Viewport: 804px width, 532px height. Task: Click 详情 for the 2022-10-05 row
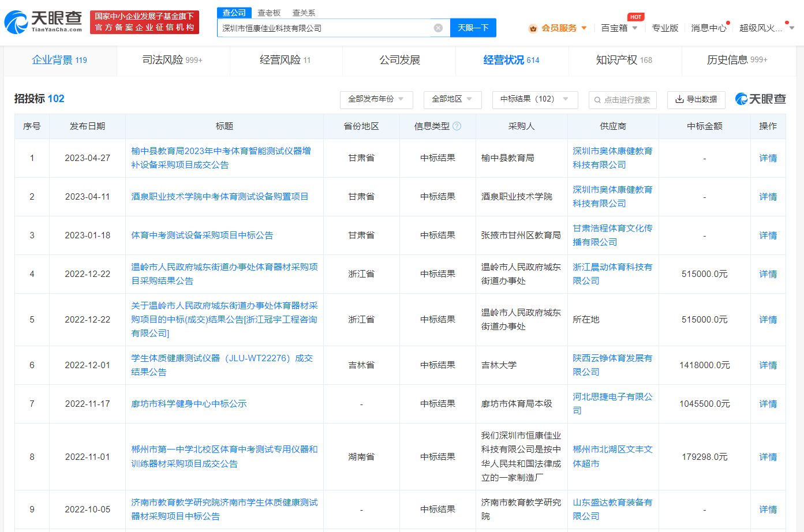click(768, 509)
